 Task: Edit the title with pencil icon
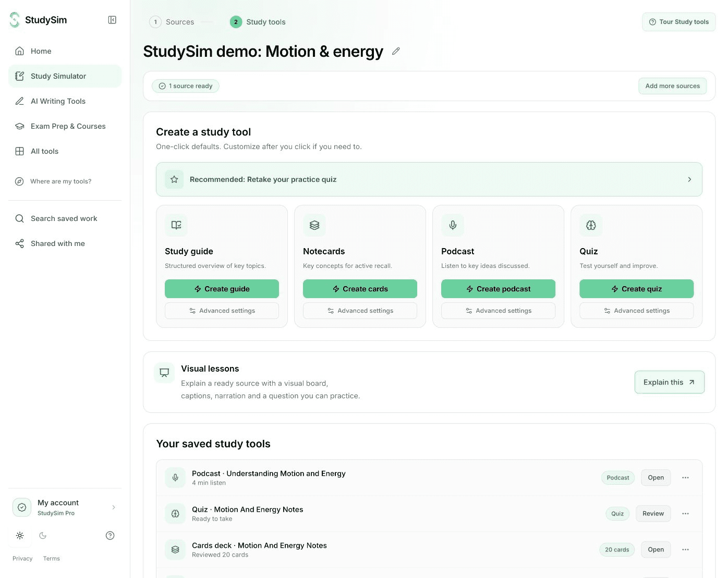[396, 51]
